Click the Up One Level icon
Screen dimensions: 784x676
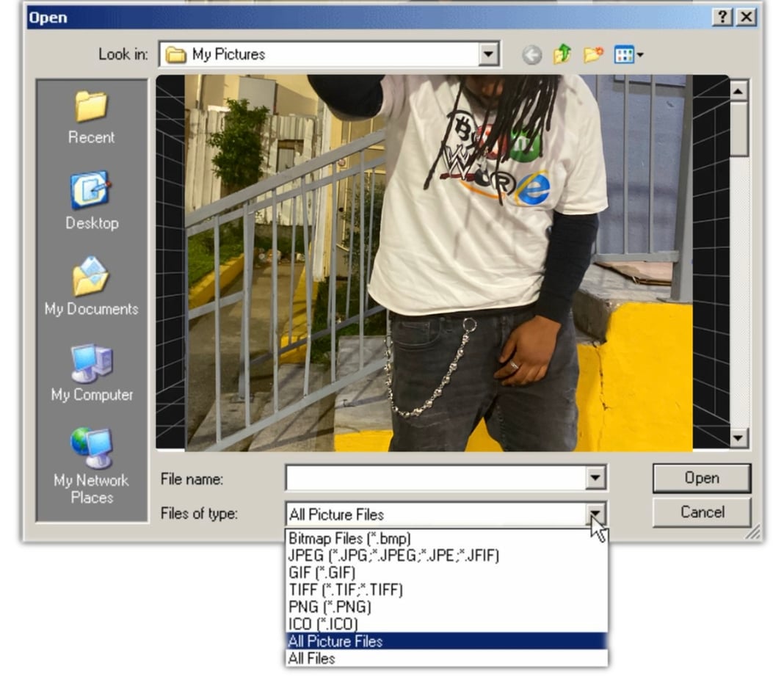(x=561, y=54)
